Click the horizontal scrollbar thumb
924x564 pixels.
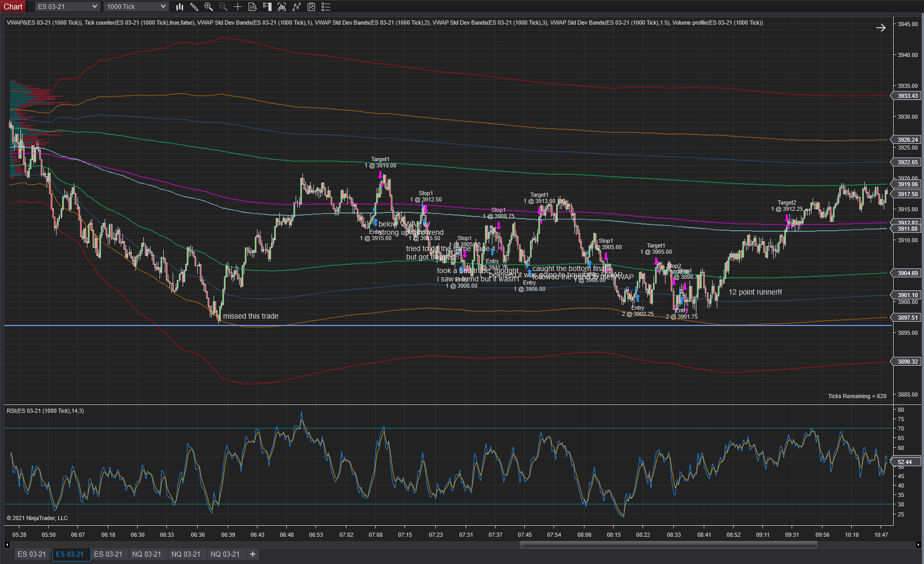pyautogui.click(x=669, y=545)
